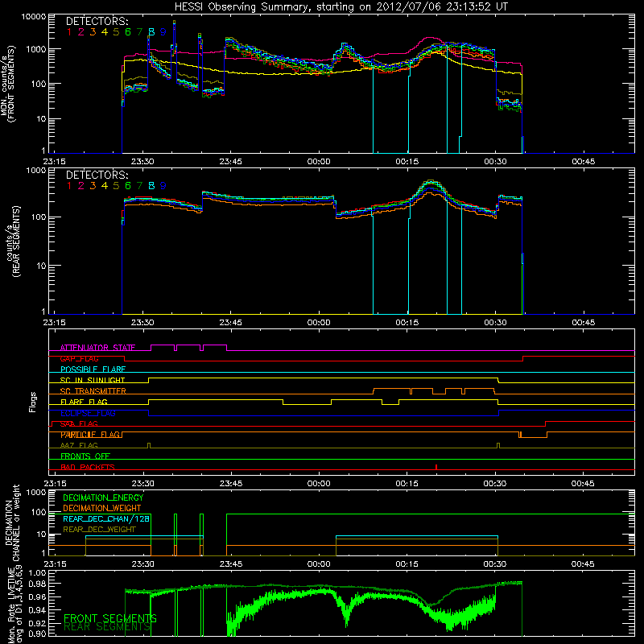Click the GAP_FLAG label

[x=79, y=358]
